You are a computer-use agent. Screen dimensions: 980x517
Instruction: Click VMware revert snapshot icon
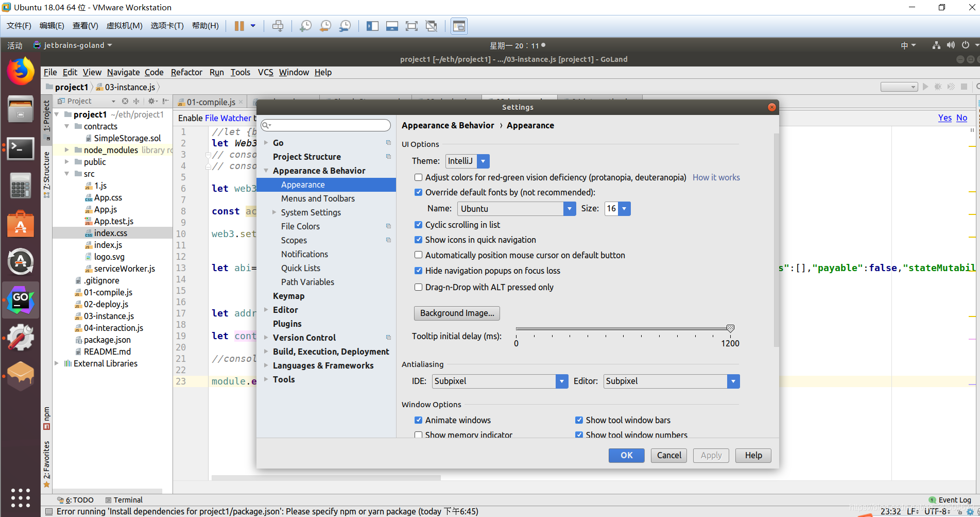pos(325,26)
